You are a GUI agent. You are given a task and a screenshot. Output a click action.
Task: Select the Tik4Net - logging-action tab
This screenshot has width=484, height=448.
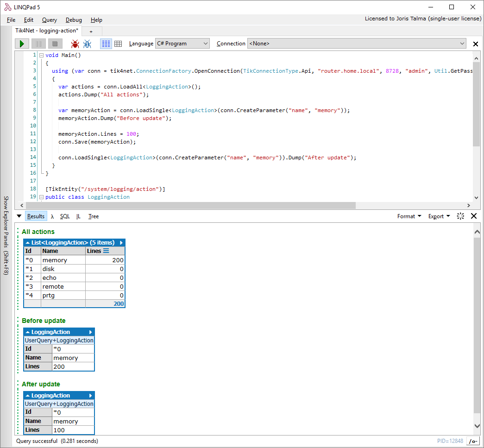[x=47, y=31]
